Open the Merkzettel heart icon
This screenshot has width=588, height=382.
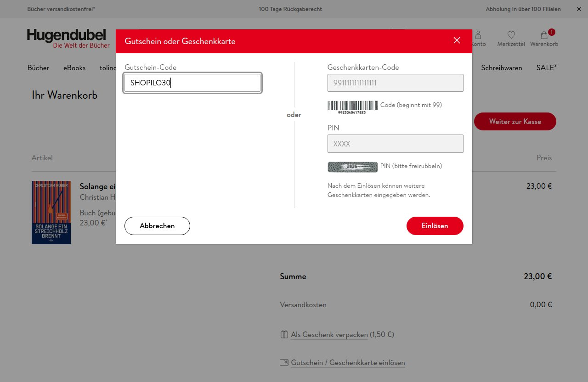[511, 39]
